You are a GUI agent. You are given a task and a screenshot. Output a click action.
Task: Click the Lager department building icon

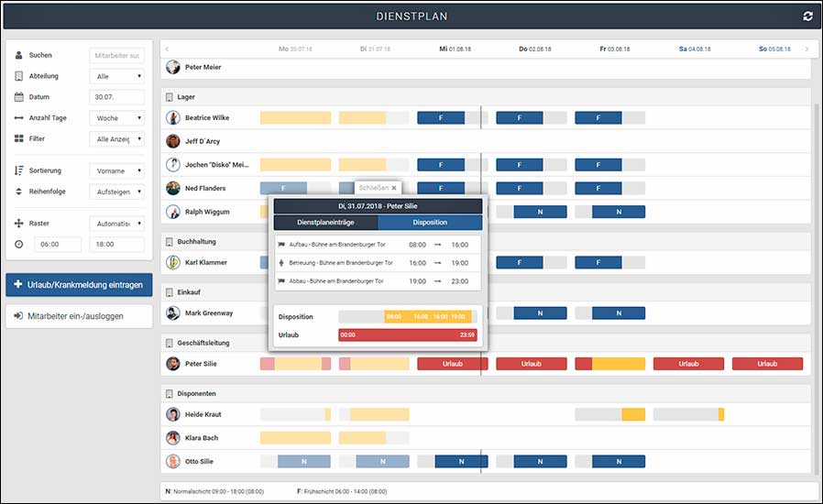pyautogui.click(x=170, y=97)
